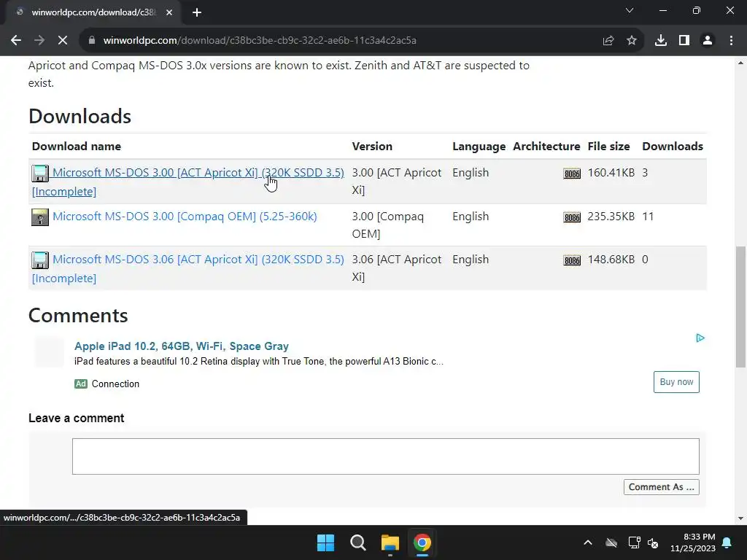Open the 8:33 PM clock and calendar

[693, 542]
